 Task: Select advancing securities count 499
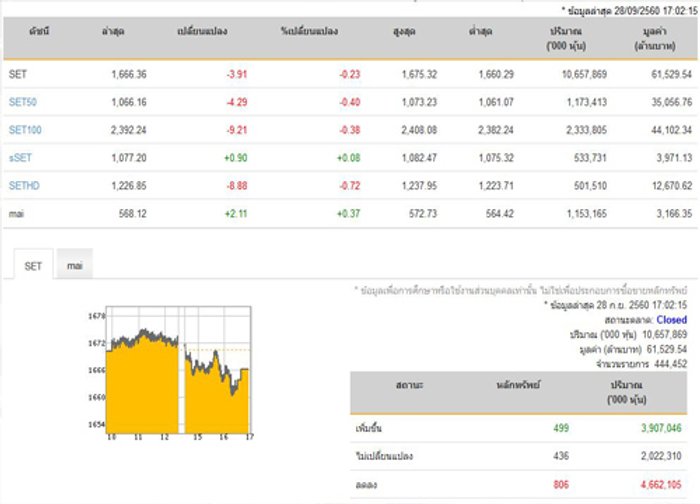[x=561, y=428]
